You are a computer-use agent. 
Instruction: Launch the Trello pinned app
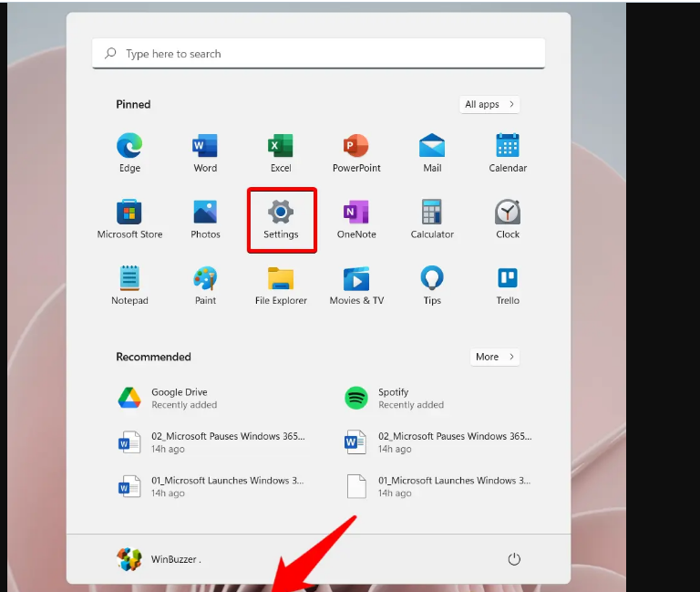point(508,285)
